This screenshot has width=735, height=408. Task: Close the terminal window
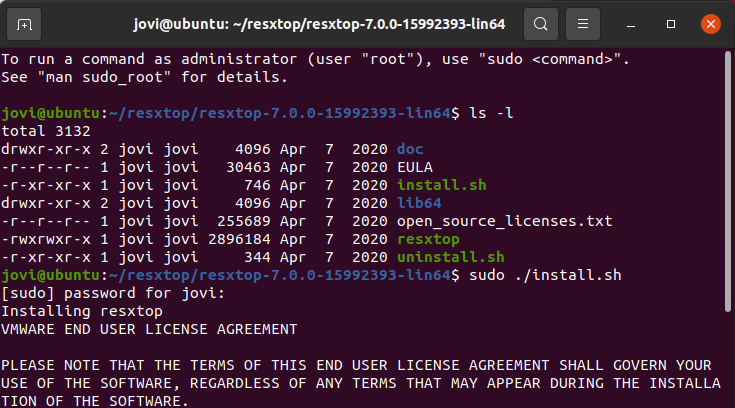(x=711, y=24)
